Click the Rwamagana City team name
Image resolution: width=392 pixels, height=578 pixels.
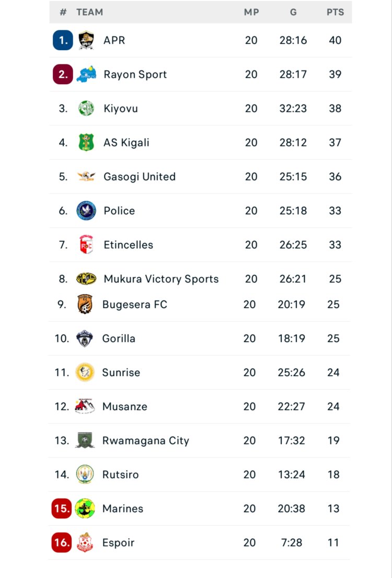(146, 440)
